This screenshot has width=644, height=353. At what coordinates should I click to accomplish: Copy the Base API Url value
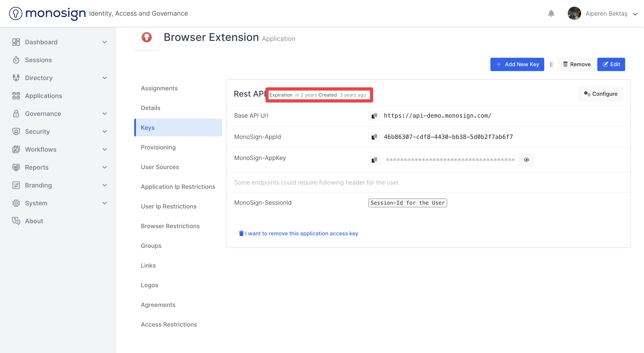point(374,116)
